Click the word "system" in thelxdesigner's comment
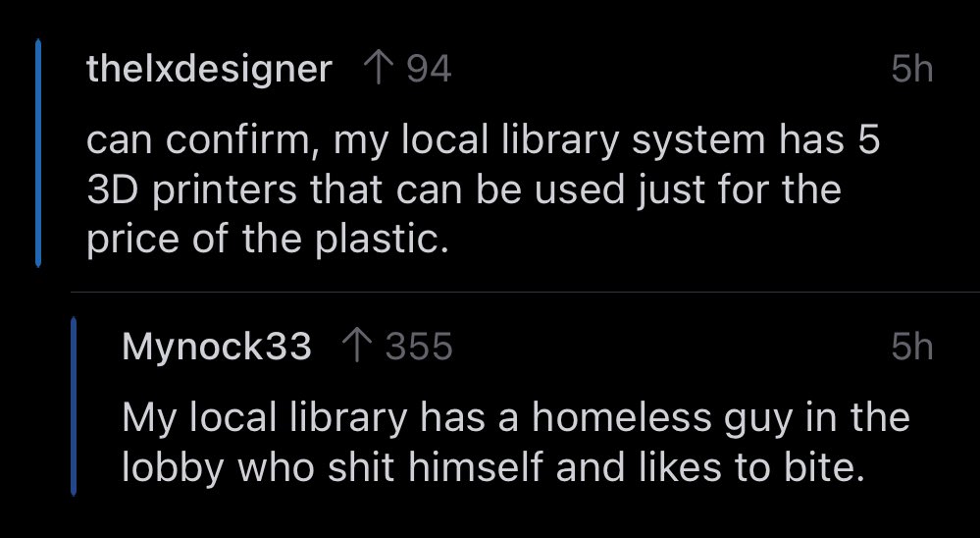The image size is (980, 538). [696, 141]
